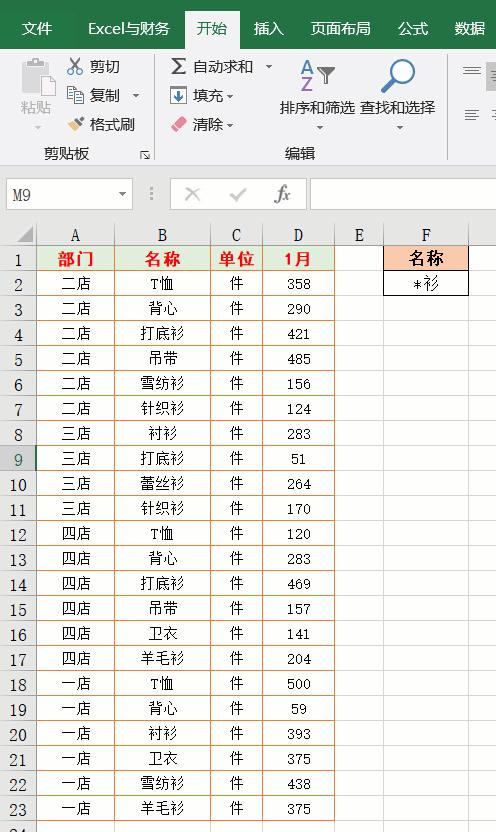Switch to 公式 Formulas tab
Screen dimensions: 496x832
[413, 28]
